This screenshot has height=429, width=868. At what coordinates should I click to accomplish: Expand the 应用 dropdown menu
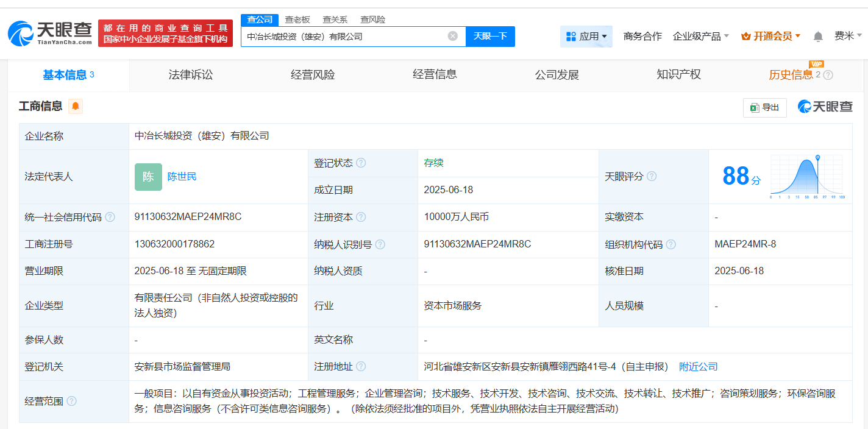pos(586,37)
